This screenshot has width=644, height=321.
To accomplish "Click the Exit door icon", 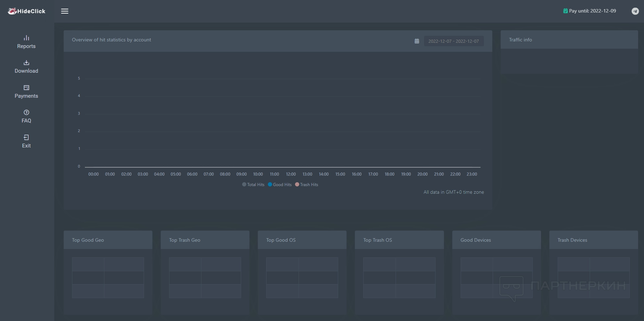I will point(26,137).
